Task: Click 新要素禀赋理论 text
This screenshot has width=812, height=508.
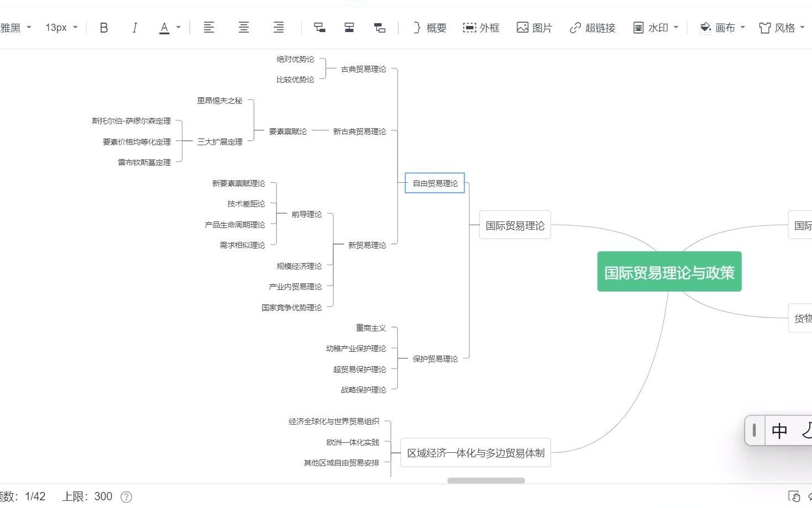Action: (x=238, y=183)
